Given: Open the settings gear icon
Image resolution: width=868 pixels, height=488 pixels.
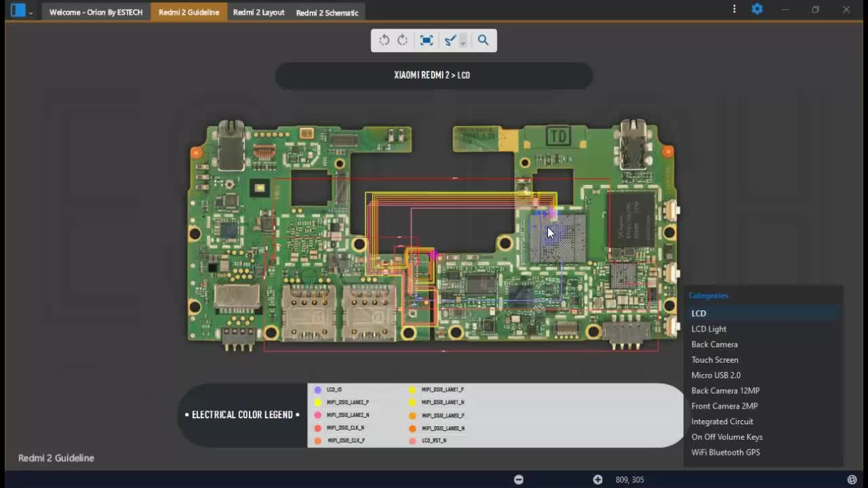Looking at the screenshot, I should [757, 9].
